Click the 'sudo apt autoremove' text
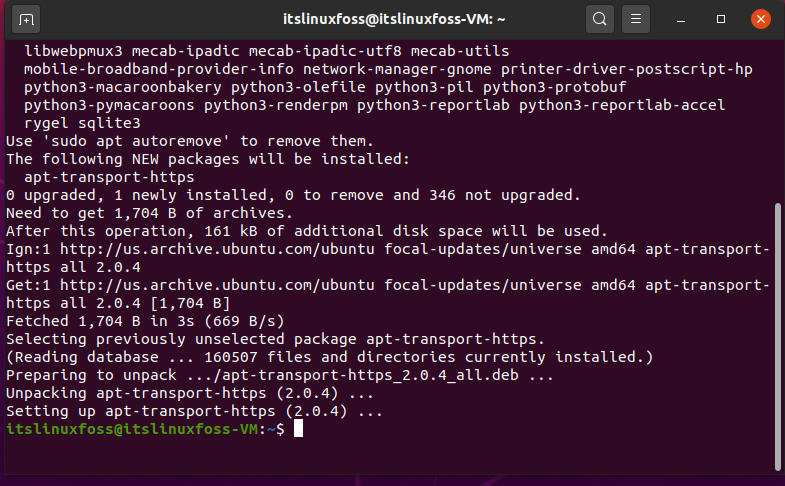 (x=136, y=142)
